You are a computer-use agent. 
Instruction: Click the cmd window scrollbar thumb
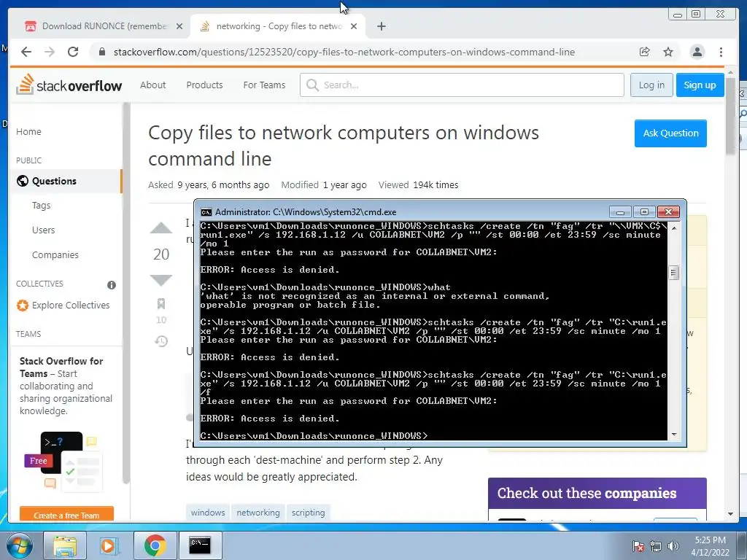pyautogui.click(x=673, y=273)
